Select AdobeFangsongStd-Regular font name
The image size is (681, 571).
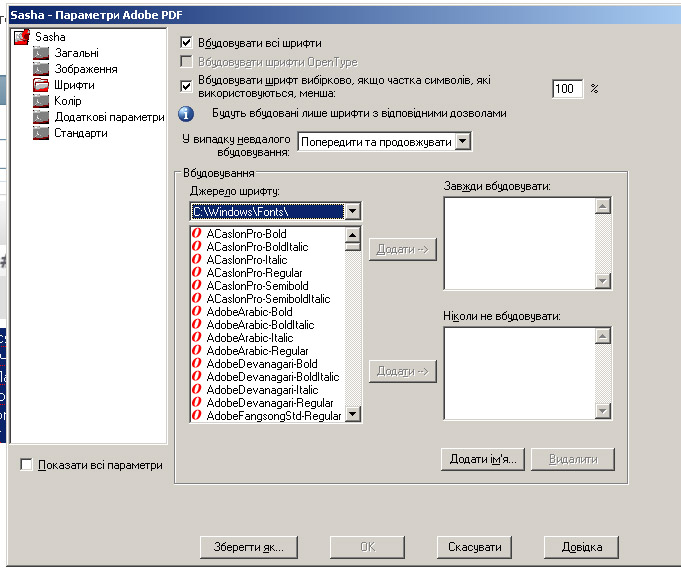point(274,416)
